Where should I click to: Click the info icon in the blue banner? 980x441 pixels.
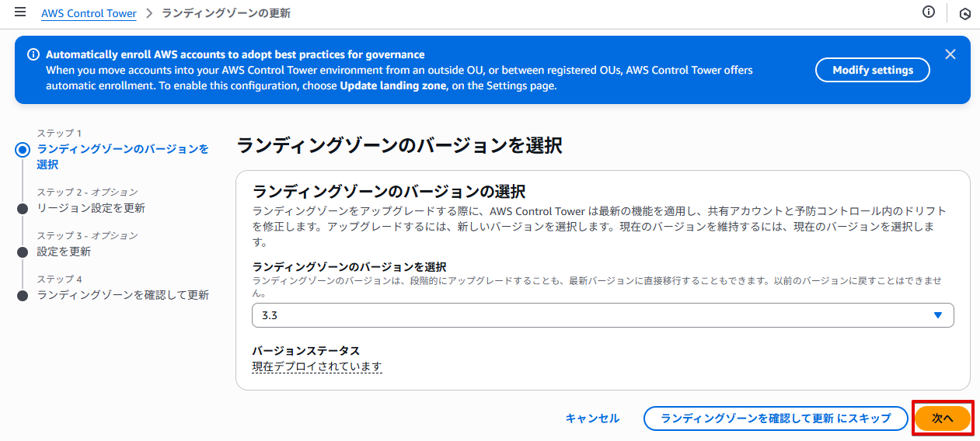[33, 55]
